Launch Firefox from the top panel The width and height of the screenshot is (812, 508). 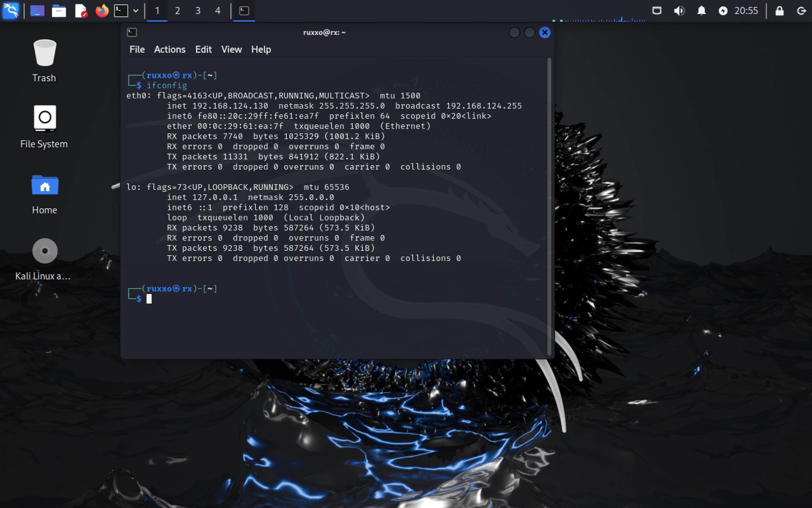point(102,11)
